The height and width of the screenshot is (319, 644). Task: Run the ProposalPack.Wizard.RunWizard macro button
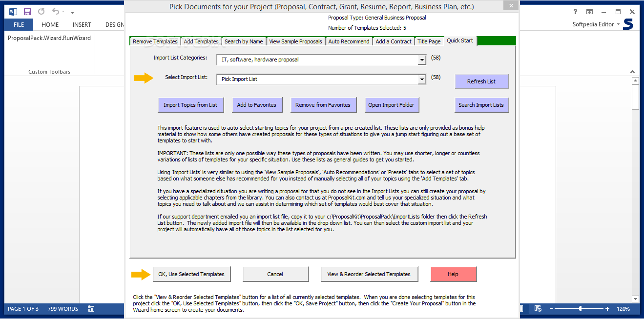[x=49, y=38]
